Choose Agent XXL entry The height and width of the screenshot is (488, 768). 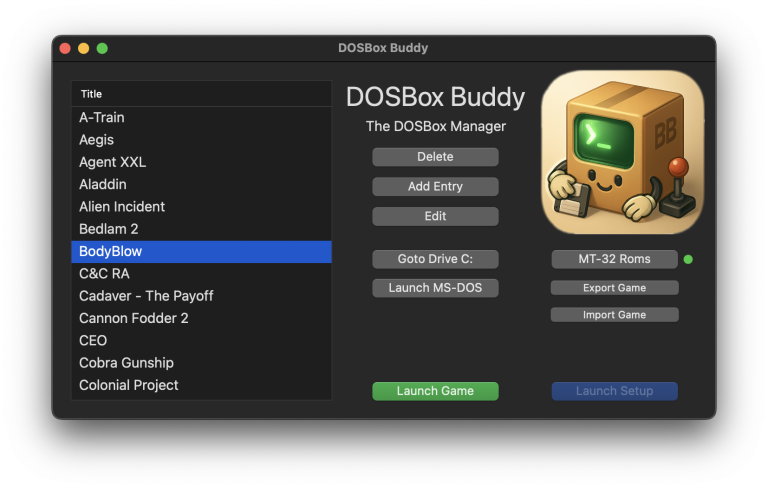(x=201, y=162)
